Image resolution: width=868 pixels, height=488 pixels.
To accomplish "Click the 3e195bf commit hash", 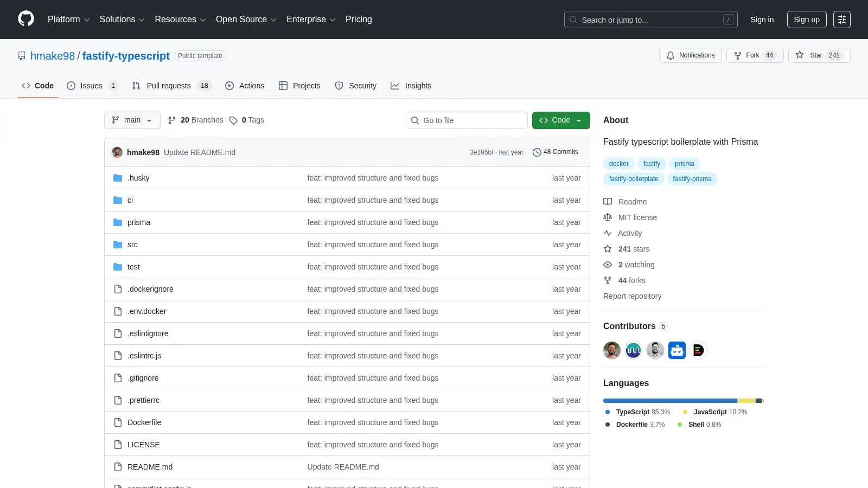I will click(481, 152).
